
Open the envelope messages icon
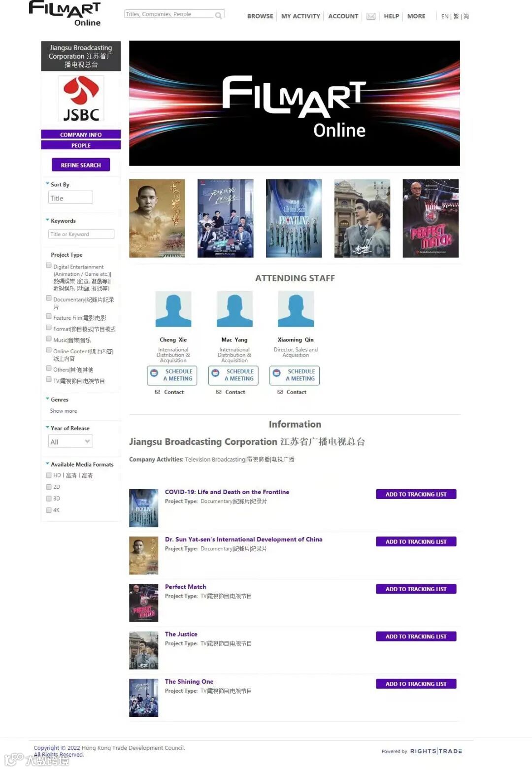371,16
